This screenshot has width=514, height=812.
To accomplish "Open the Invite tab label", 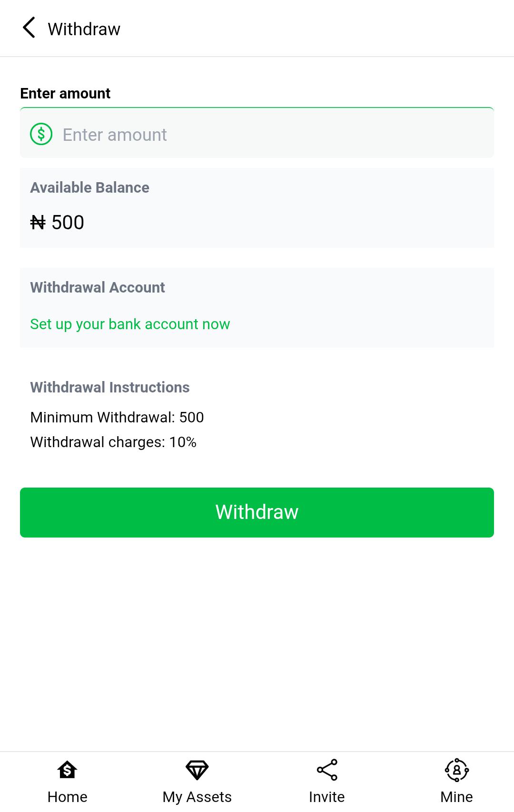I will click(x=326, y=797).
